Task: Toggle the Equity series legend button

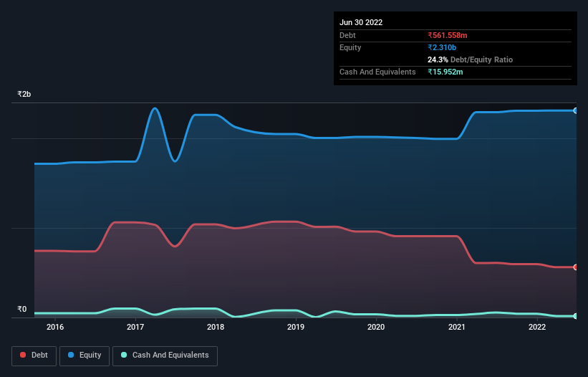Action: point(85,355)
